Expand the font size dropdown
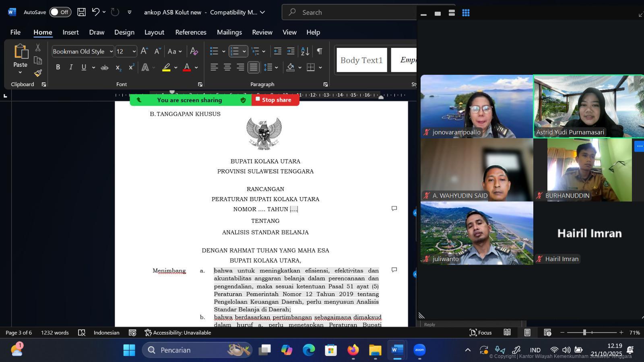The image size is (644, 362). coord(134,51)
